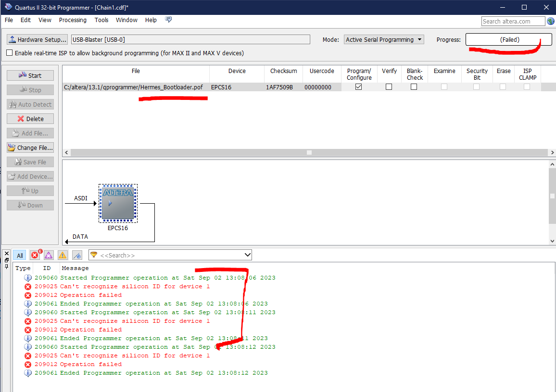Click the Start programming button
The image size is (556, 392).
30,75
